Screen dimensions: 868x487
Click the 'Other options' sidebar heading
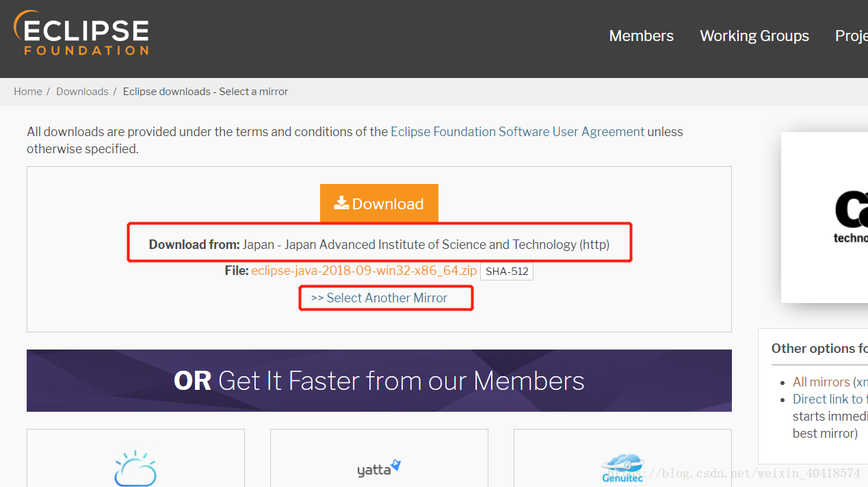pos(819,349)
